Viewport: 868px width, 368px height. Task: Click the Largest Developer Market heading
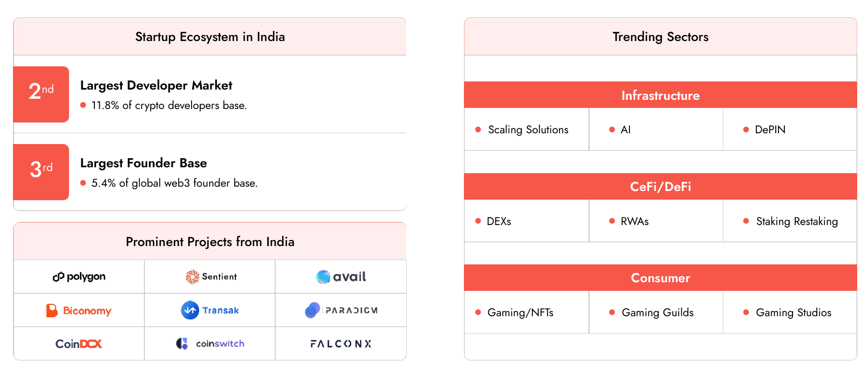(x=156, y=85)
